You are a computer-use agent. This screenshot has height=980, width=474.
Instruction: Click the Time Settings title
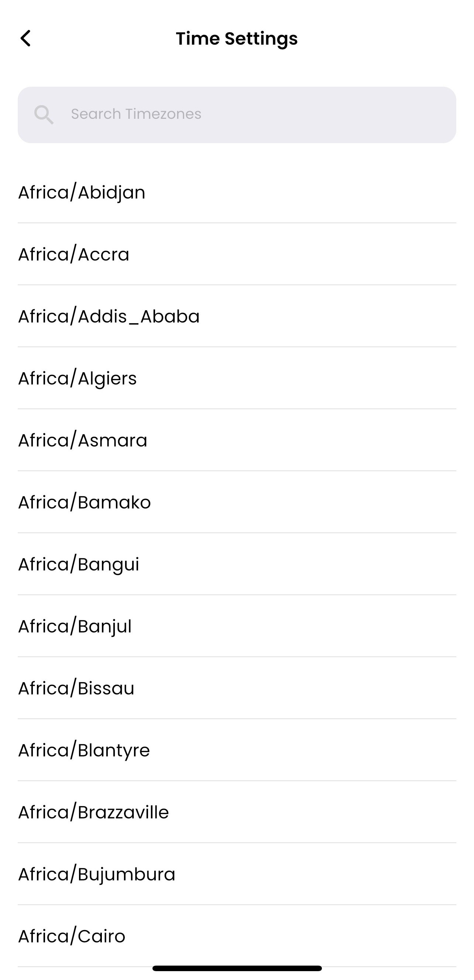[237, 38]
